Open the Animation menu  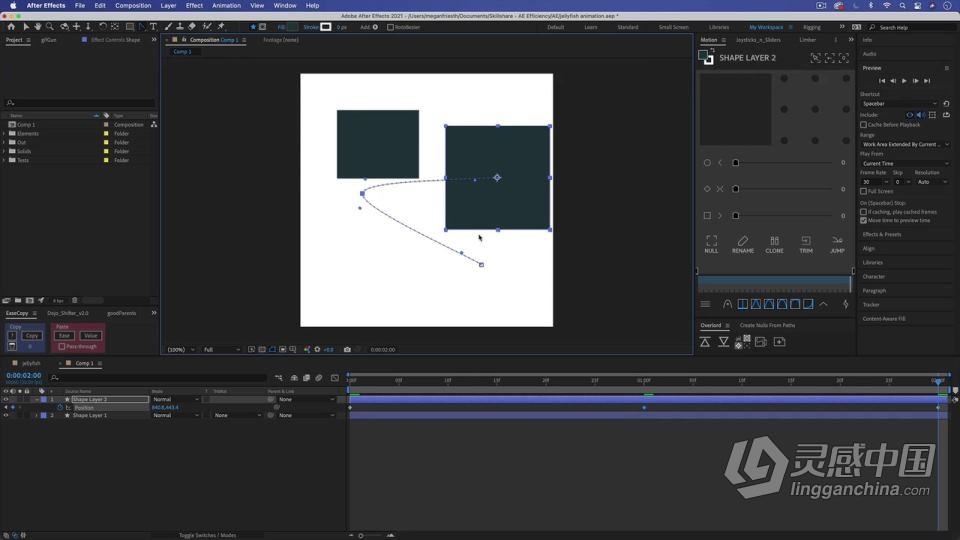point(227,6)
